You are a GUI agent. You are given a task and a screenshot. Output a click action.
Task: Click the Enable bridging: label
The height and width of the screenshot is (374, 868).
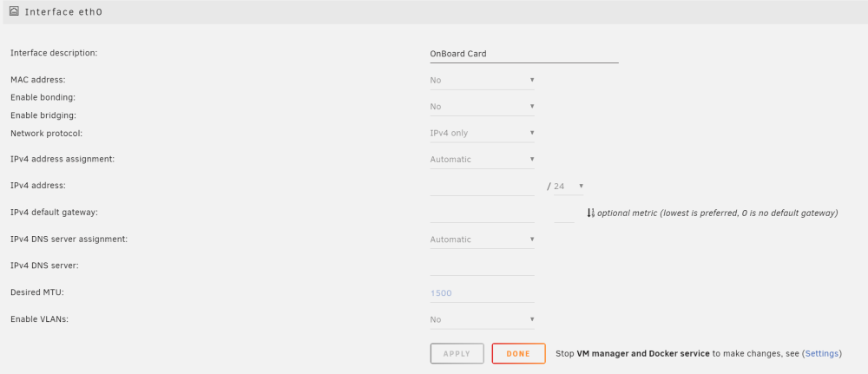(43, 115)
